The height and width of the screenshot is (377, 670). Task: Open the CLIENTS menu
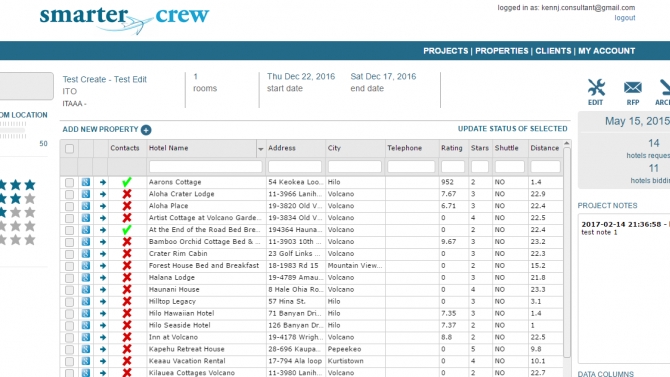click(x=553, y=51)
